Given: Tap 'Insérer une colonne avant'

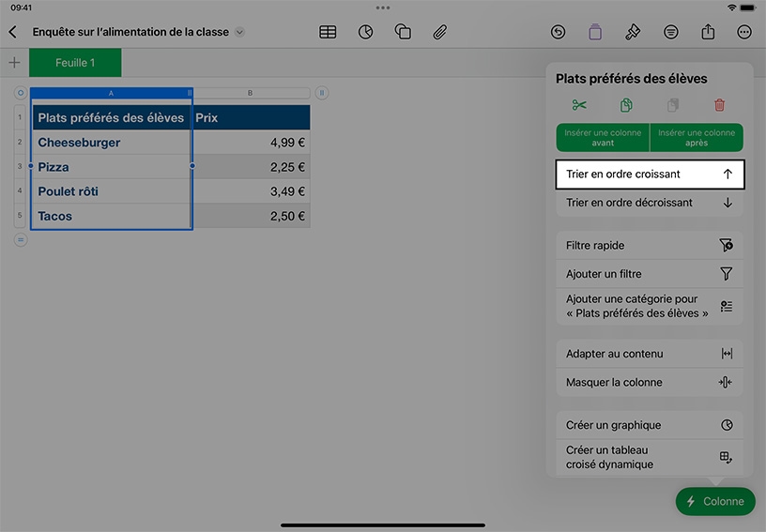Looking at the screenshot, I should [x=603, y=138].
